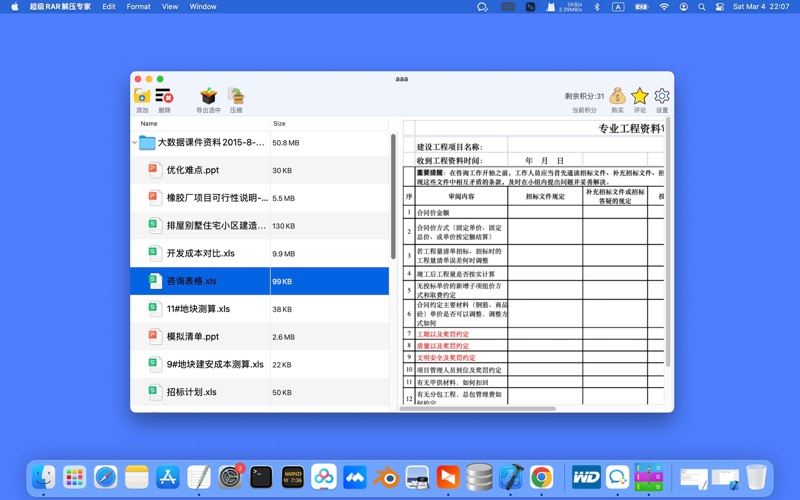Select the 开发成本对比.xls file

(x=200, y=254)
